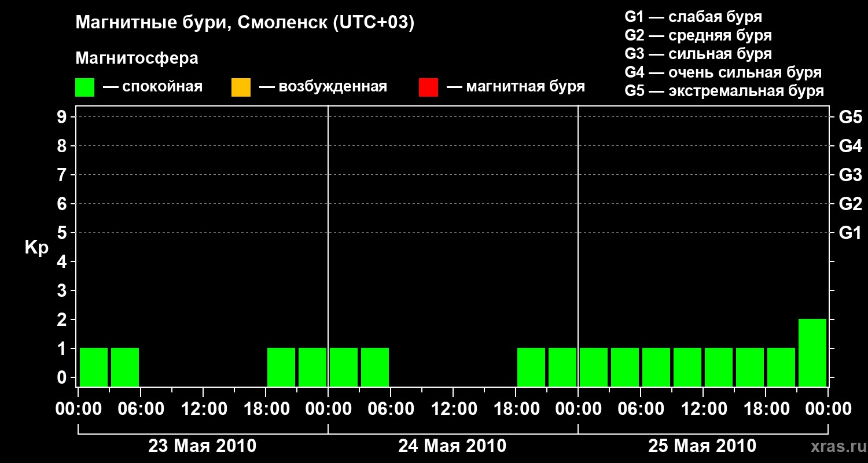Click the G3 label on right axis
Screen dimensions: 868x463
click(x=851, y=175)
